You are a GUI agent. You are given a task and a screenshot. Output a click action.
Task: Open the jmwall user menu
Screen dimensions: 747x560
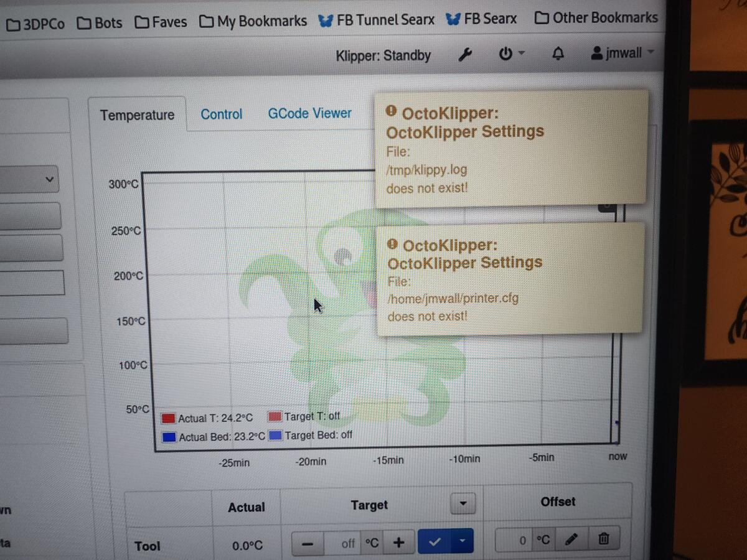pyautogui.click(x=622, y=53)
